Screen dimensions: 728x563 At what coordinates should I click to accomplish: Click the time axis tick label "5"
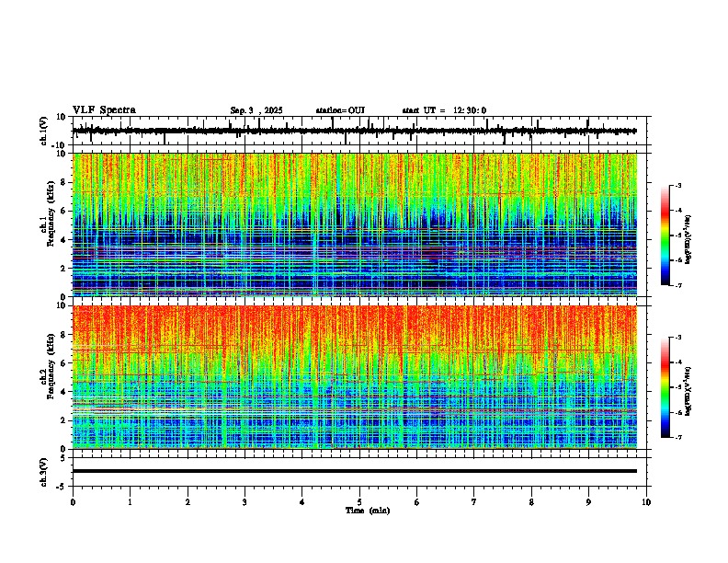359,502
